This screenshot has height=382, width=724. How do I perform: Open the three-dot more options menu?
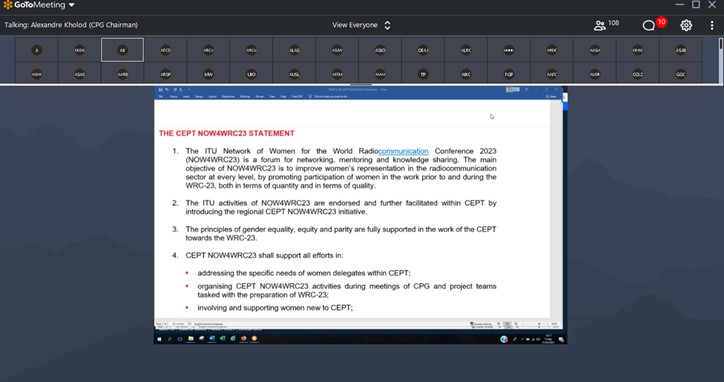(x=712, y=25)
